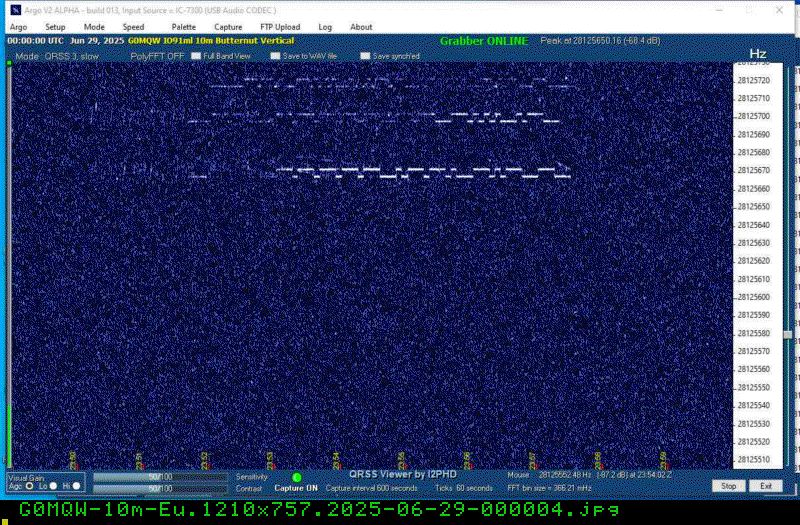The height and width of the screenshot is (525, 800).
Task: Click the FFT bin size readout
Action: click(x=549, y=488)
